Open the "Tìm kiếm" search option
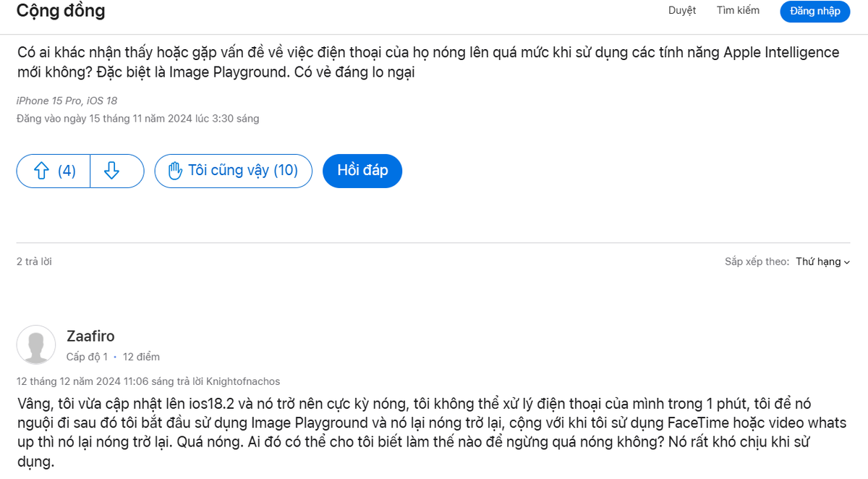This screenshot has width=868, height=479. click(x=737, y=10)
